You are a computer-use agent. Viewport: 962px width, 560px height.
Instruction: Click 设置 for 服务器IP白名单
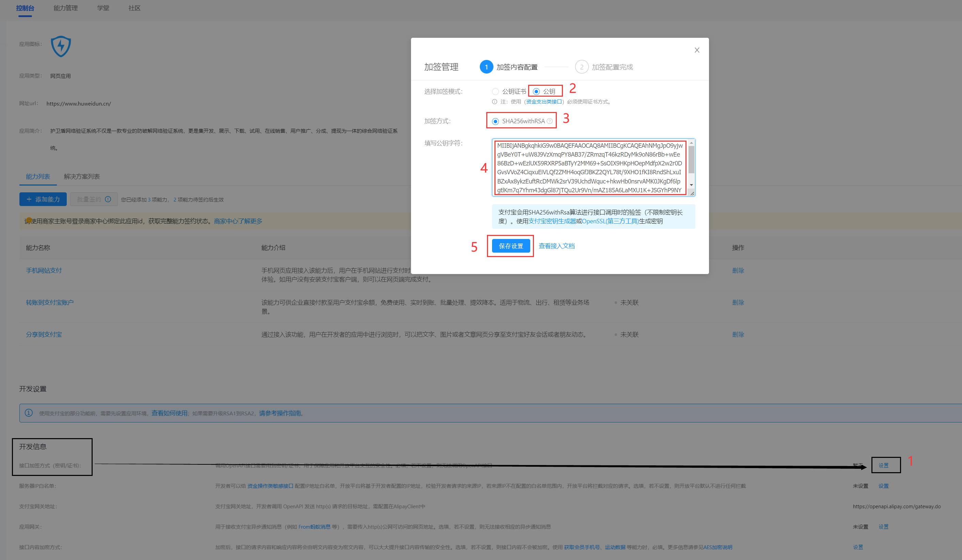pos(883,486)
